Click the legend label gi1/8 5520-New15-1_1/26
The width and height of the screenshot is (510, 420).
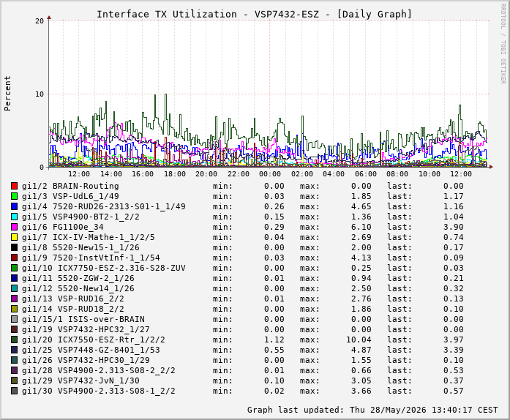point(80,247)
